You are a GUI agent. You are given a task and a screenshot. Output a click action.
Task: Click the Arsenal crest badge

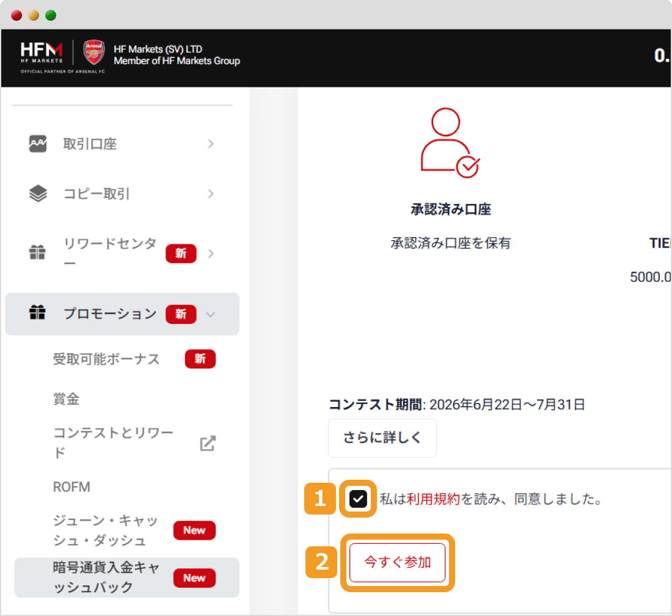tap(94, 52)
